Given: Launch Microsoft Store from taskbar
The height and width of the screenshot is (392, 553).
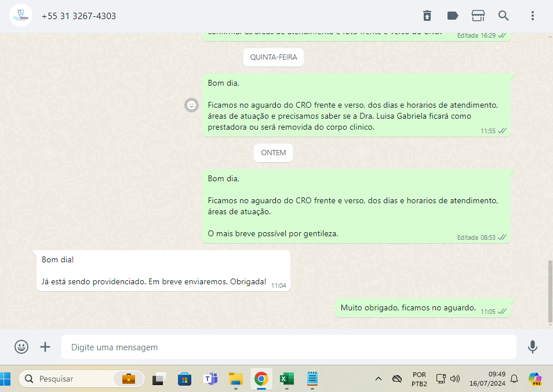Looking at the screenshot, I should click(184, 379).
